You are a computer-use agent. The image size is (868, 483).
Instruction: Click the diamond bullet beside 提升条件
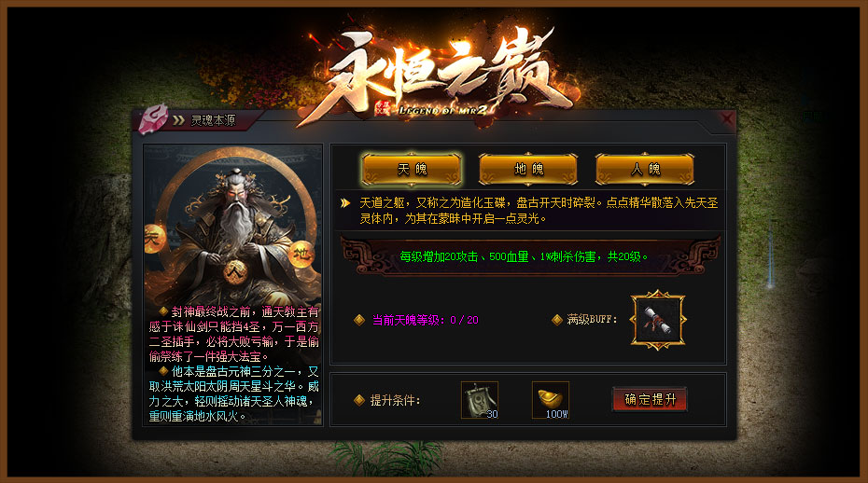pyautogui.click(x=359, y=400)
